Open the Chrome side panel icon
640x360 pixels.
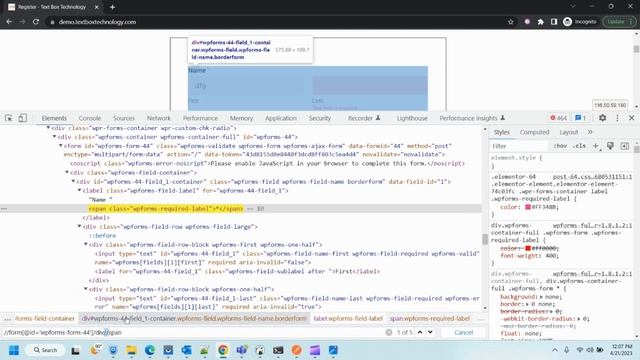click(x=554, y=22)
